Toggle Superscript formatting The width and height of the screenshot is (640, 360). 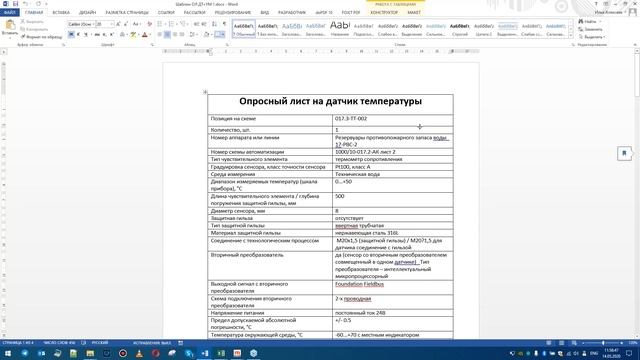click(x=112, y=35)
